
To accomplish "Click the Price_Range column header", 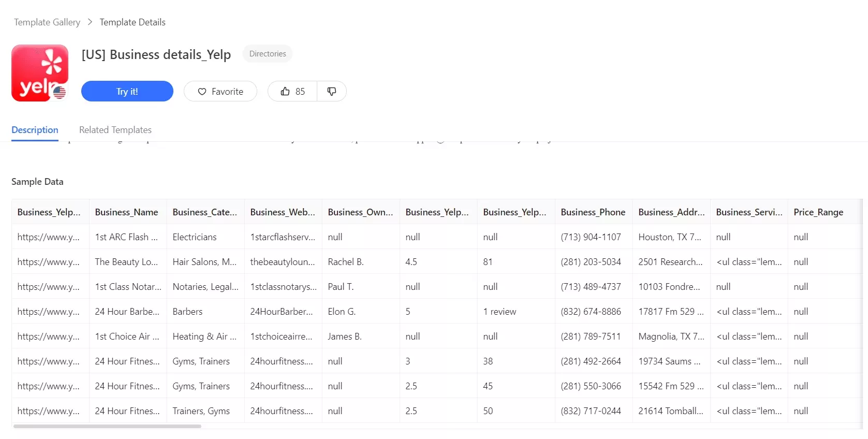I will (818, 212).
